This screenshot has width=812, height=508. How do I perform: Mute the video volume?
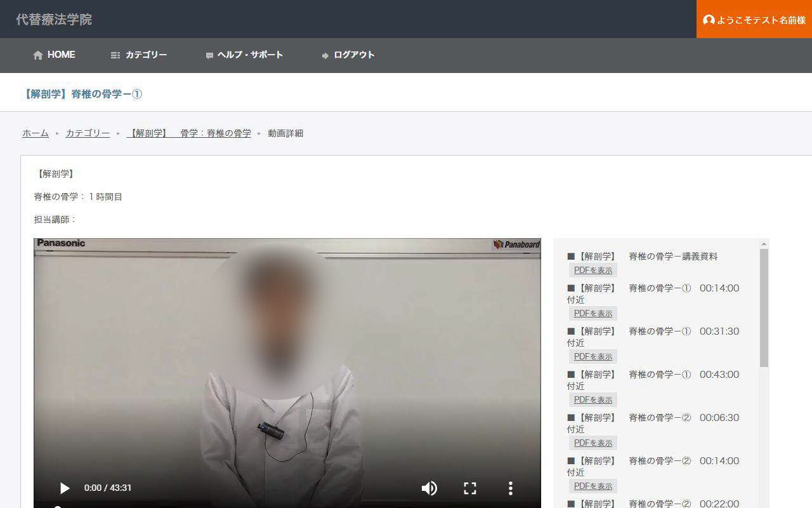(x=429, y=488)
